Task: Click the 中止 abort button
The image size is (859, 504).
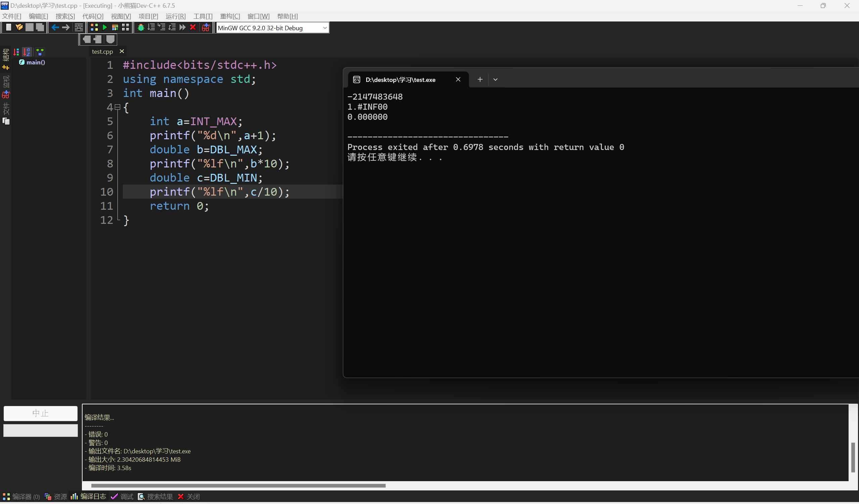Action: (x=41, y=413)
